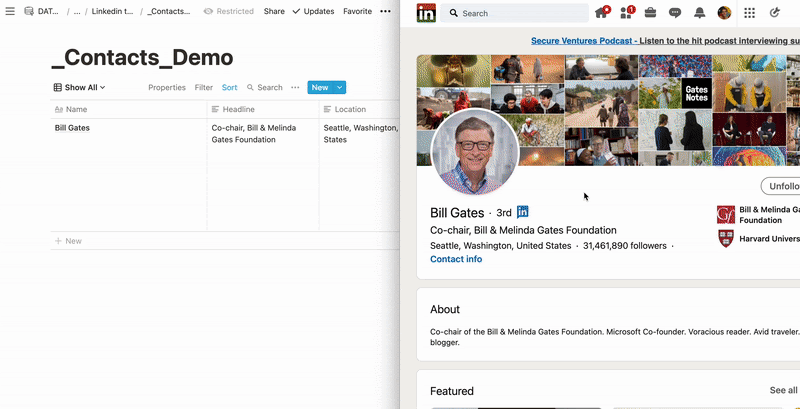
Task: Click the icon right of the apps grid
Action: (774, 13)
